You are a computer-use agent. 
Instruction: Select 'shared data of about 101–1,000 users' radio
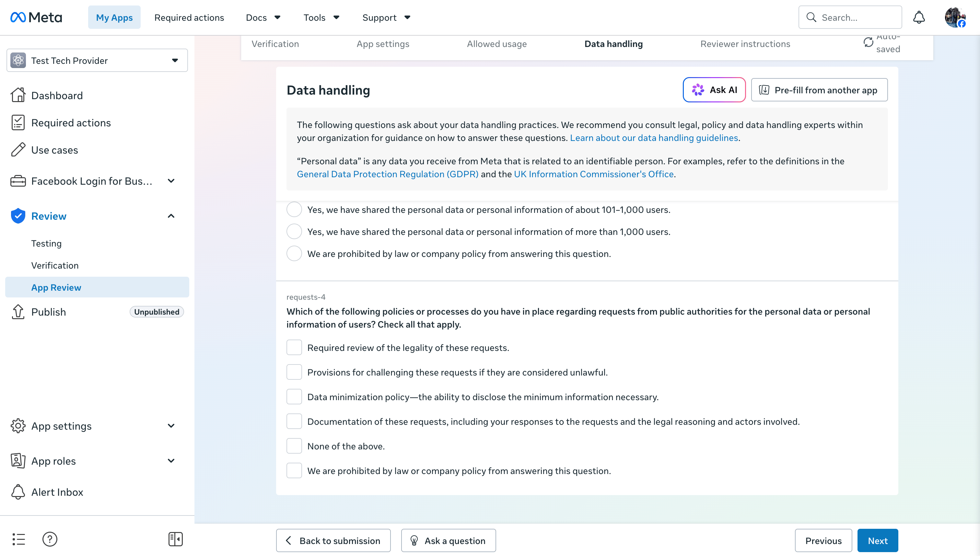tap(294, 209)
